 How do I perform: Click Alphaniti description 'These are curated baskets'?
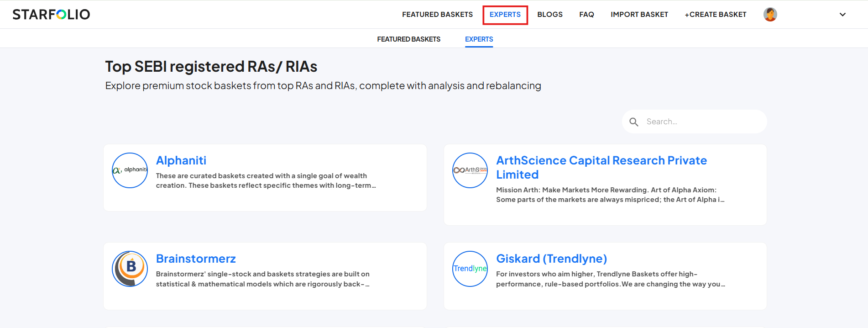tap(266, 180)
